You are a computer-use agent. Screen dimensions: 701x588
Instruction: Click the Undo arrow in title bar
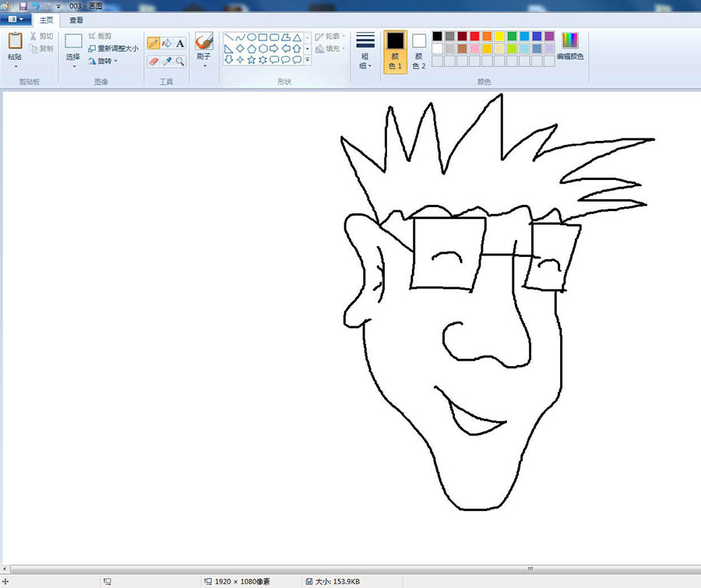(35, 6)
